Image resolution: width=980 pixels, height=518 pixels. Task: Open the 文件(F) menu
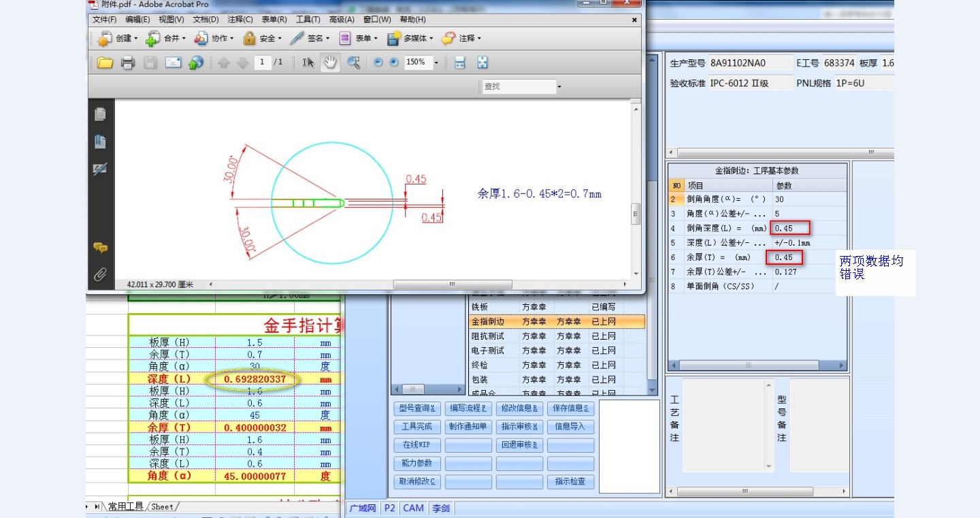click(105, 20)
